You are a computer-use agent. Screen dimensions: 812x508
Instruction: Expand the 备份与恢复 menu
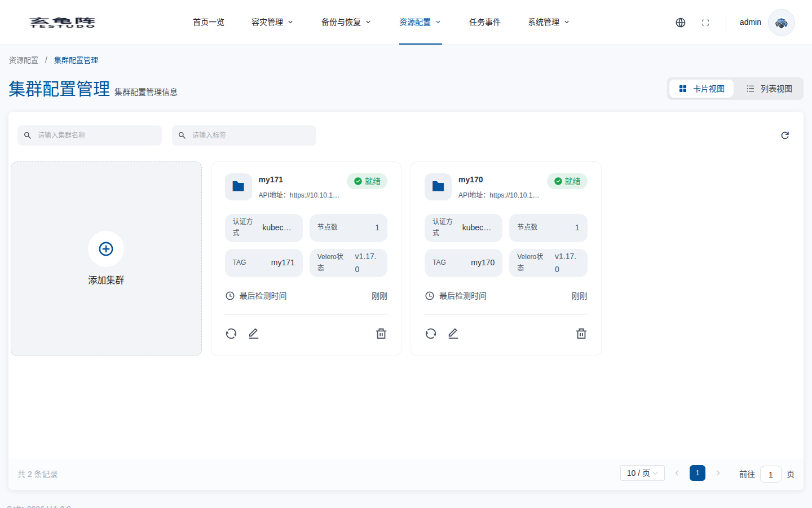(346, 23)
